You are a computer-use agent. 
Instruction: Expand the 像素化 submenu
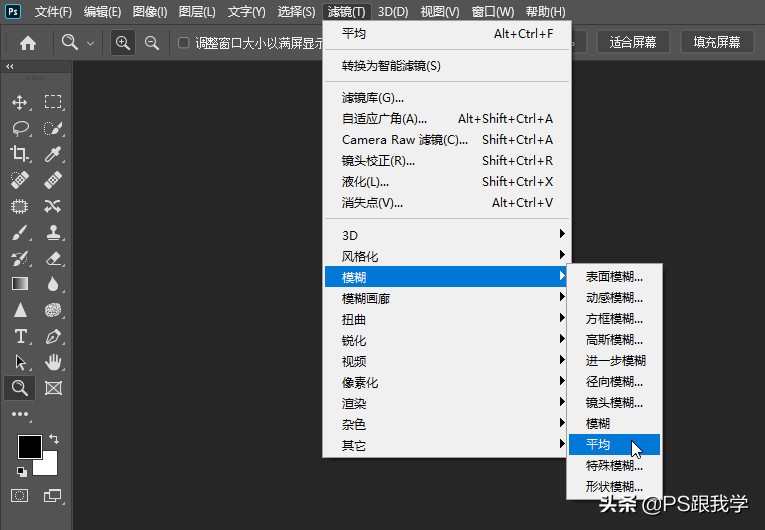[x=446, y=382]
